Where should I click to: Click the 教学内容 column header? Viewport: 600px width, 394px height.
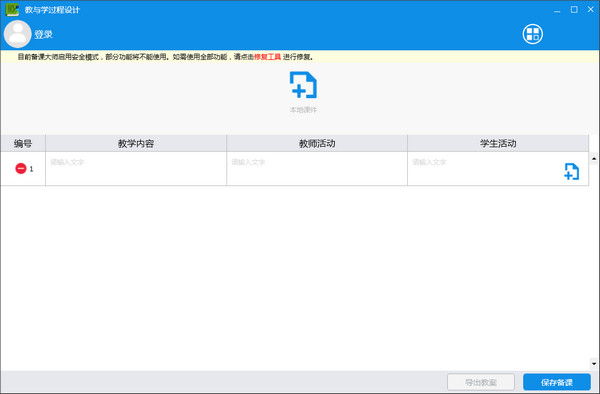coord(136,143)
